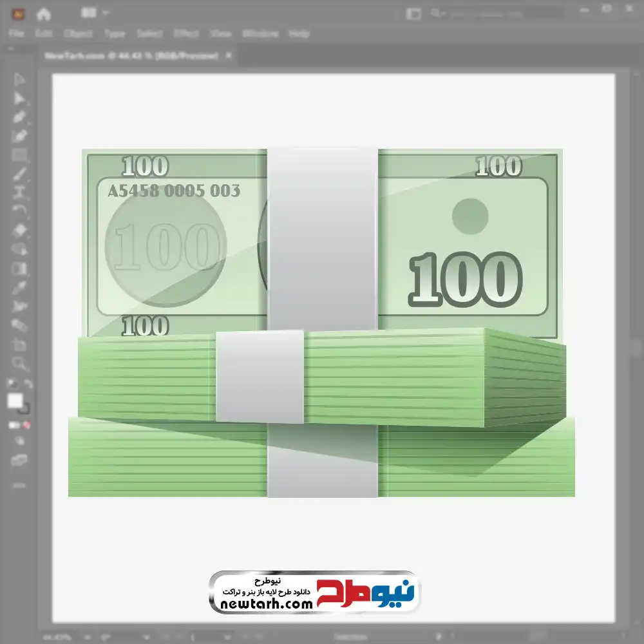Viewport: 644px width, 644px height.
Task: Open the File menu
Action: coord(16,33)
